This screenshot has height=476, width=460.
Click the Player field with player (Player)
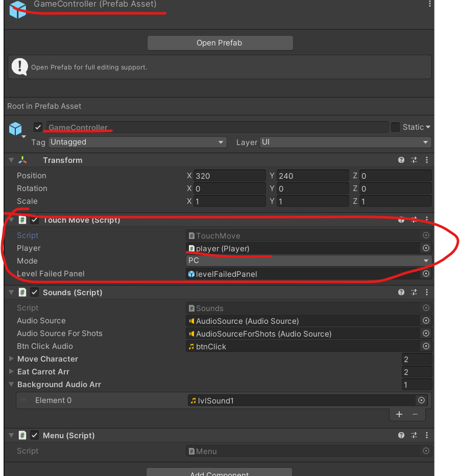tap(303, 248)
